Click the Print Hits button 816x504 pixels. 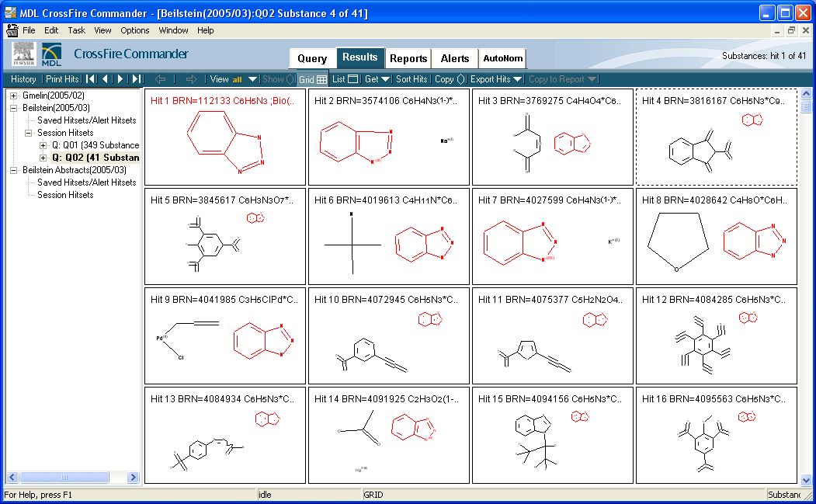coord(62,79)
